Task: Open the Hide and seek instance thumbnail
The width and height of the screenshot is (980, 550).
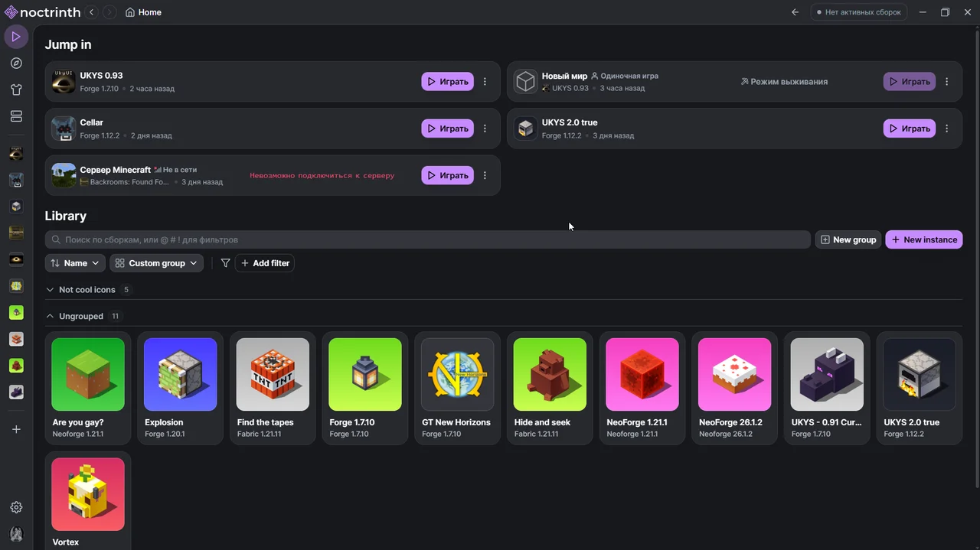Action: pyautogui.click(x=550, y=374)
